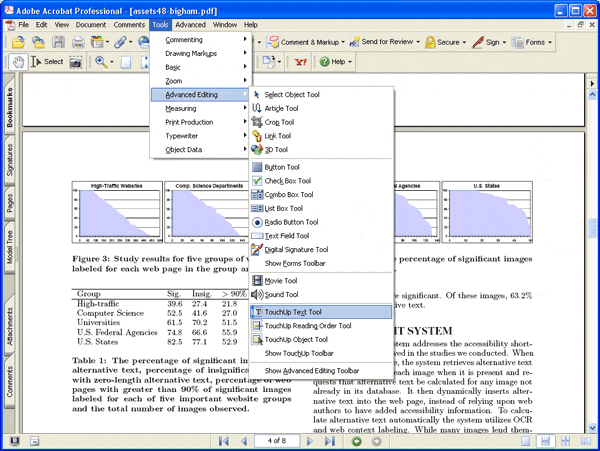
Task: Open the Advanced menu
Action: [191, 25]
